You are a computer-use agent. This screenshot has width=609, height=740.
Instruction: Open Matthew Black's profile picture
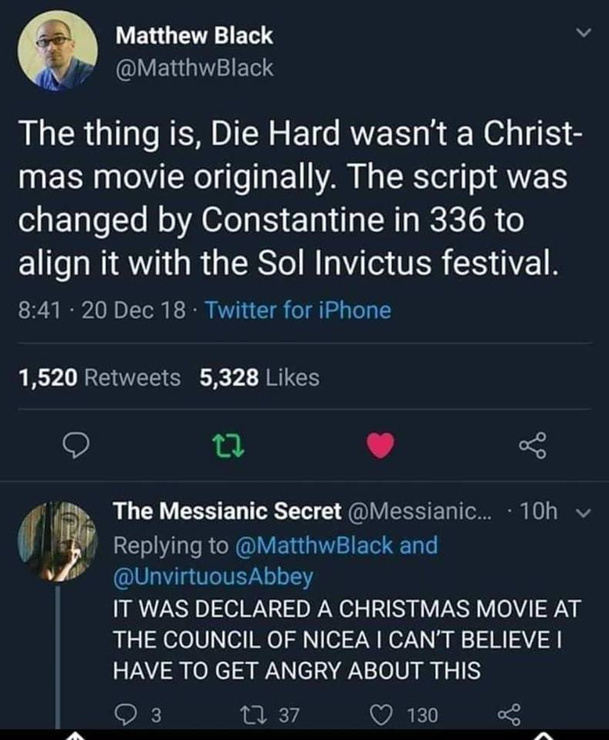57,51
